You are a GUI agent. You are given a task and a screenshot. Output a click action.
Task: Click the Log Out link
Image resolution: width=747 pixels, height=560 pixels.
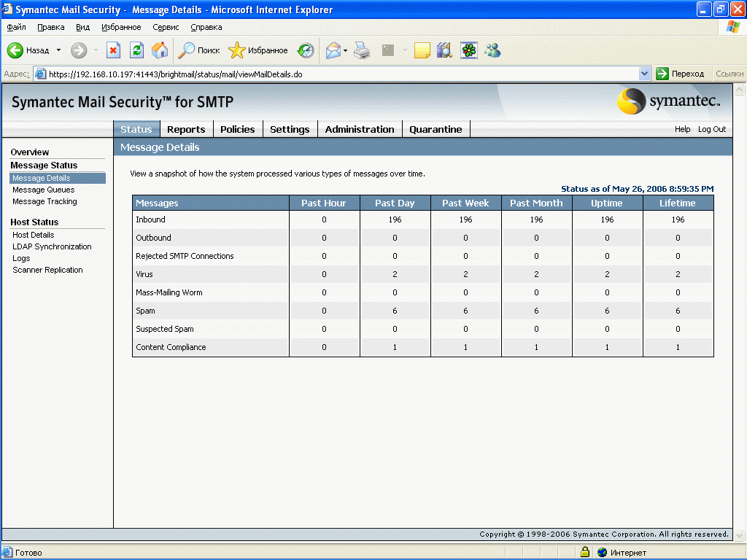(x=712, y=129)
